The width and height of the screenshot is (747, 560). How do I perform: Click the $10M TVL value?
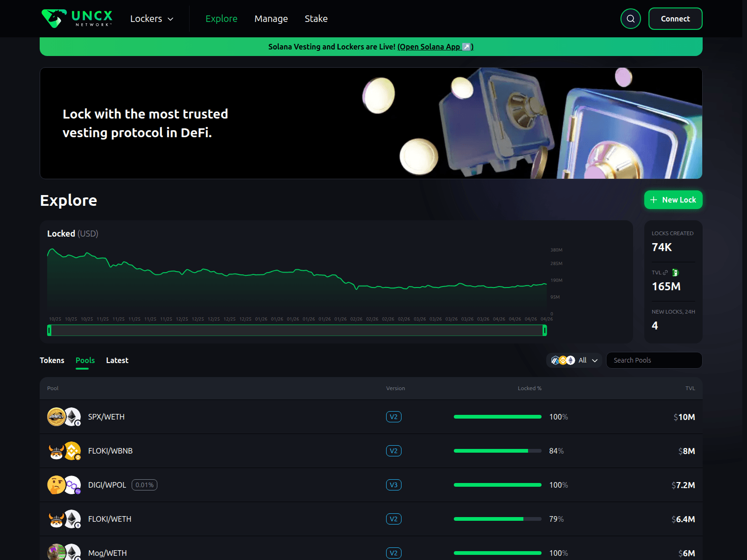tap(684, 417)
